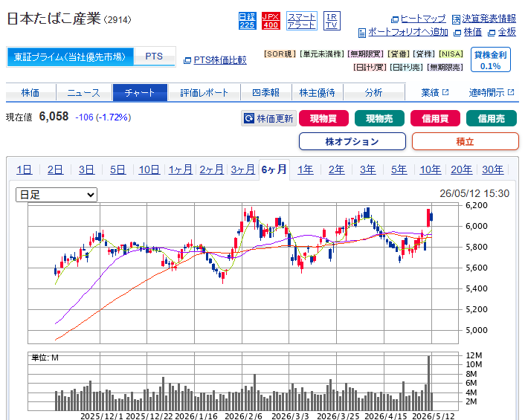Select the 30年 chart period
The width and height of the screenshot is (525, 420).
pyautogui.click(x=493, y=169)
